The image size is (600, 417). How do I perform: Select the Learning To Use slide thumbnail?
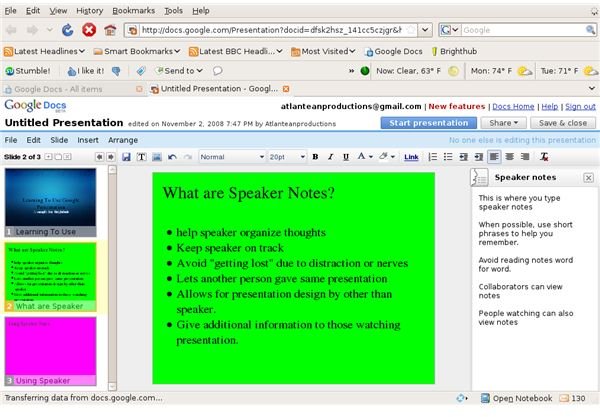click(51, 202)
